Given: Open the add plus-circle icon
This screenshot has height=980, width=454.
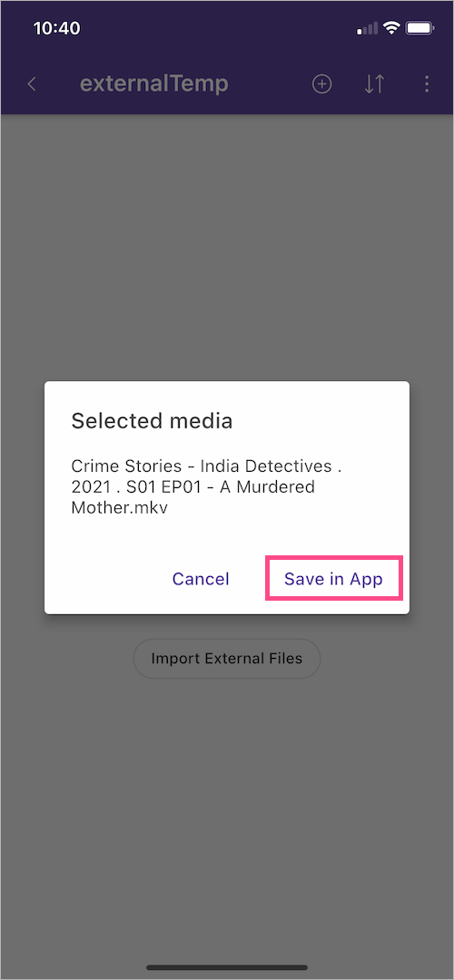Looking at the screenshot, I should tap(321, 84).
